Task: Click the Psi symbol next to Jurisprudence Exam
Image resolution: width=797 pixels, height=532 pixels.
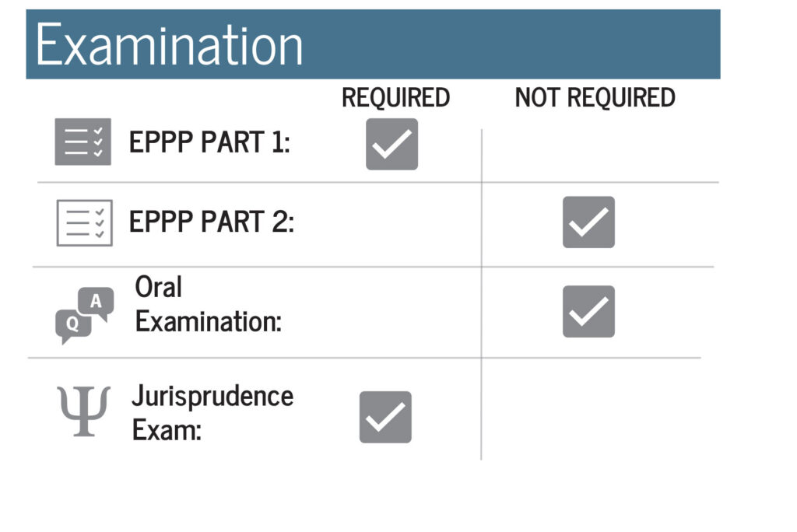Action: (84, 411)
